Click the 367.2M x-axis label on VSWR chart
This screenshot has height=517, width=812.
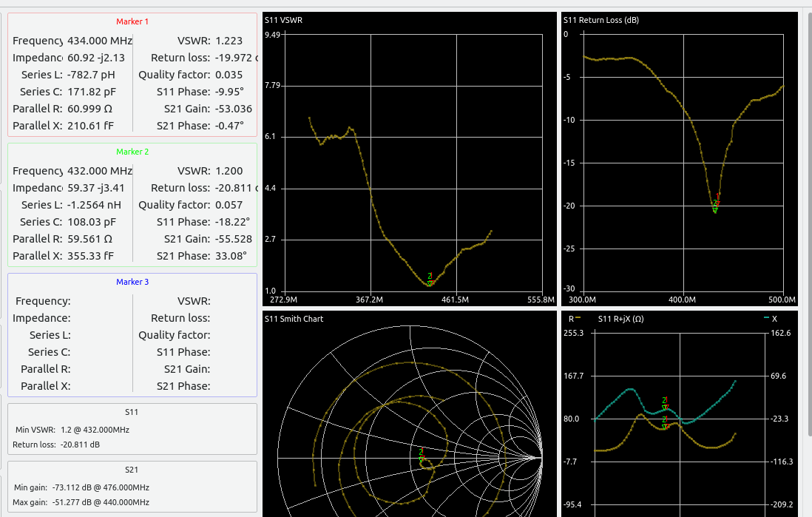[x=370, y=300]
